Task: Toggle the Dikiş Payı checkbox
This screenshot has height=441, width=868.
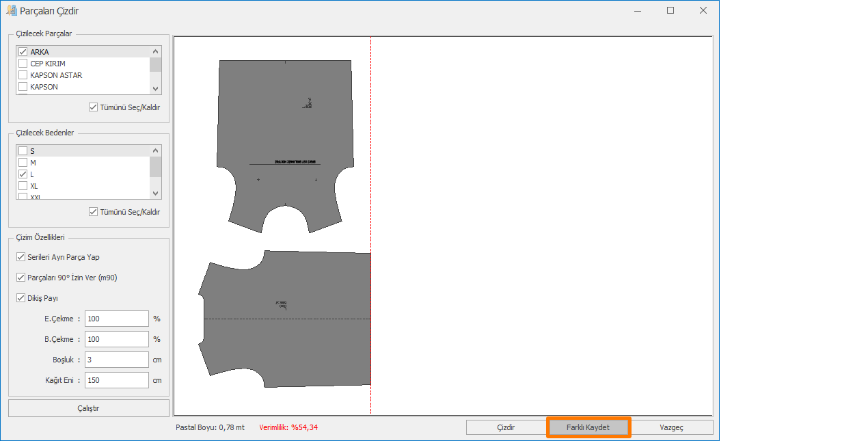Action: (21, 298)
